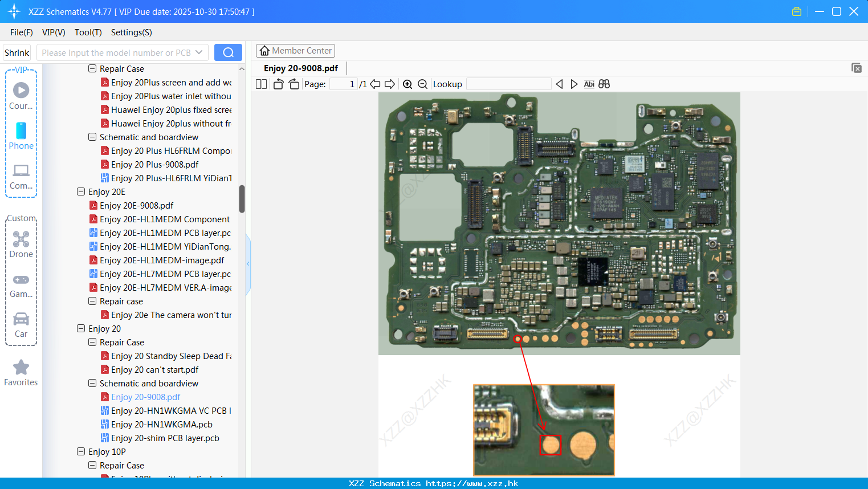
Task: Open Enjoy 20 can't start.pdf
Action: click(154, 369)
